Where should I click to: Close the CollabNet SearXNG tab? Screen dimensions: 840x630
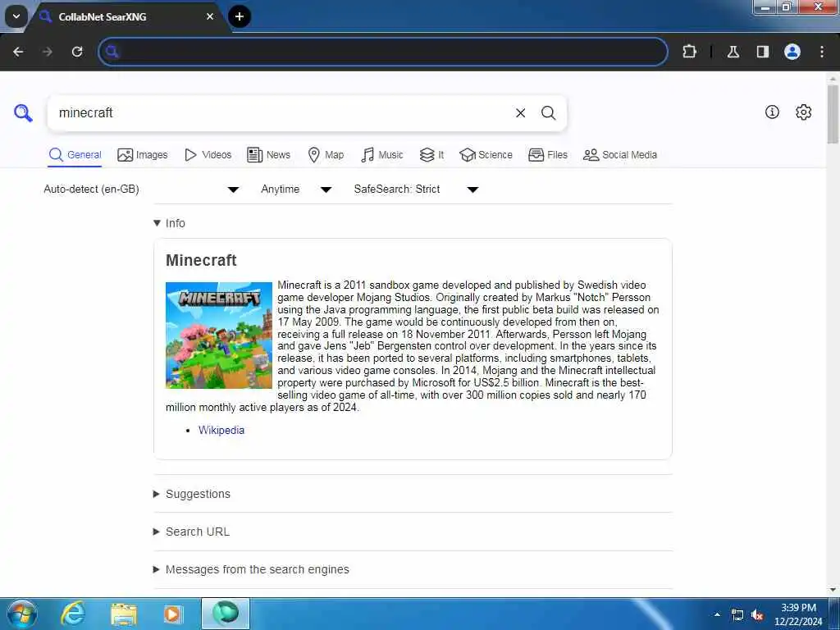(x=210, y=16)
